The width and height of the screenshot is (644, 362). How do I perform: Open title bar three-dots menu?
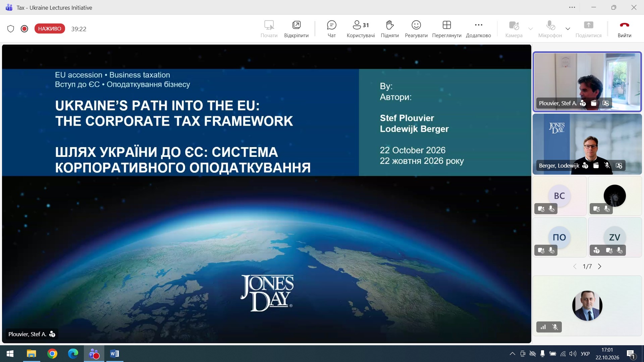[x=572, y=7]
